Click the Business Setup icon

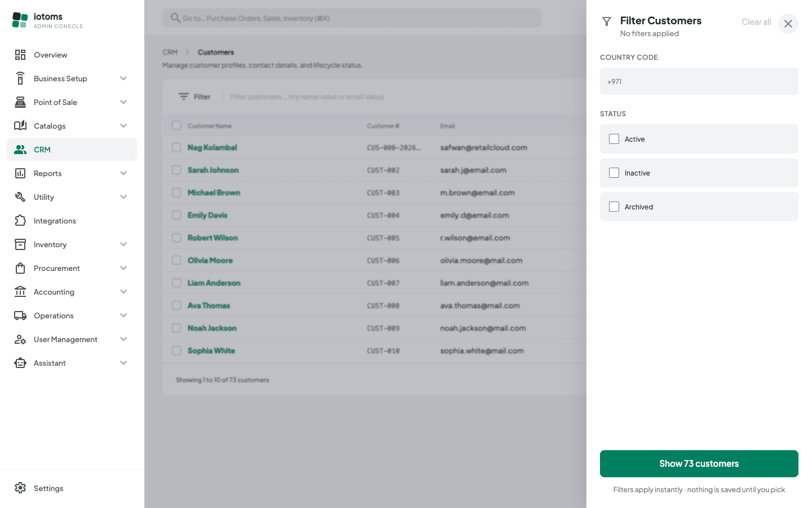pyautogui.click(x=20, y=78)
